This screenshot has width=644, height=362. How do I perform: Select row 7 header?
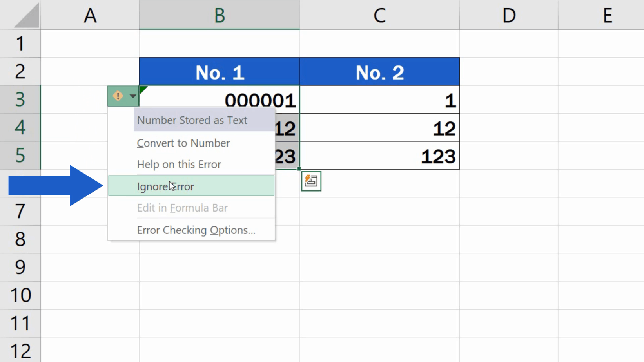(x=20, y=211)
